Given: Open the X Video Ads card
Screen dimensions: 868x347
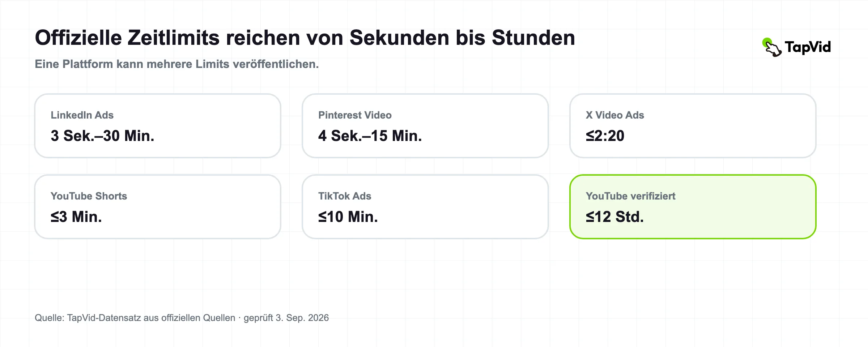Looking at the screenshot, I should pos(693,126).
